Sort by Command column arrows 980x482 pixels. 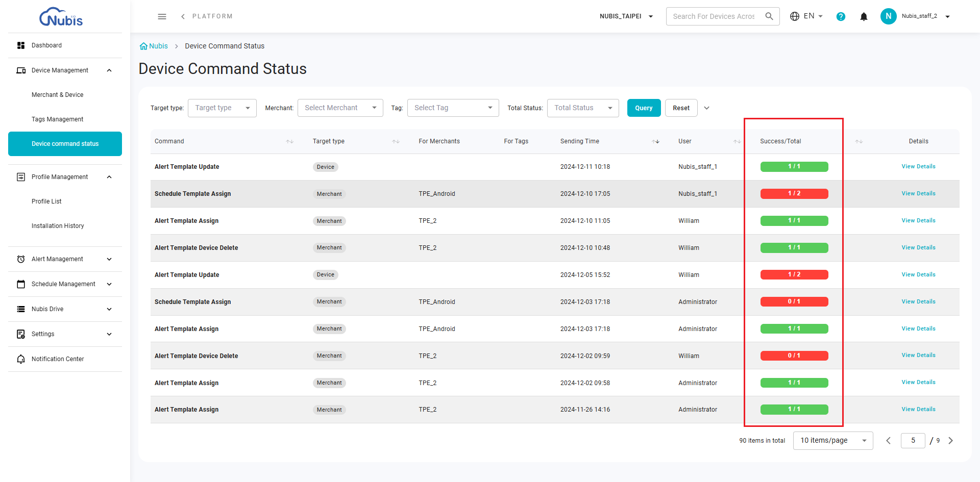click(x=290, y=141)
